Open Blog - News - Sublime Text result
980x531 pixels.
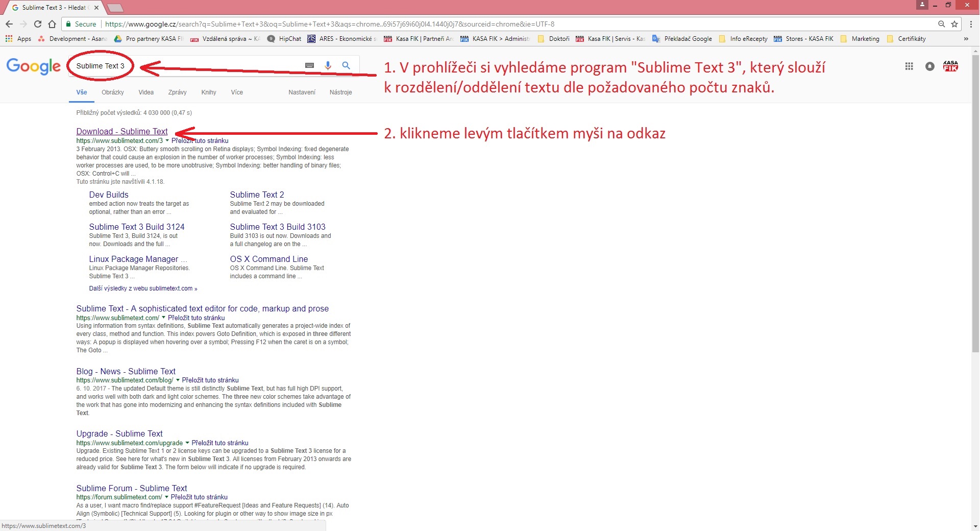point(126,371)
